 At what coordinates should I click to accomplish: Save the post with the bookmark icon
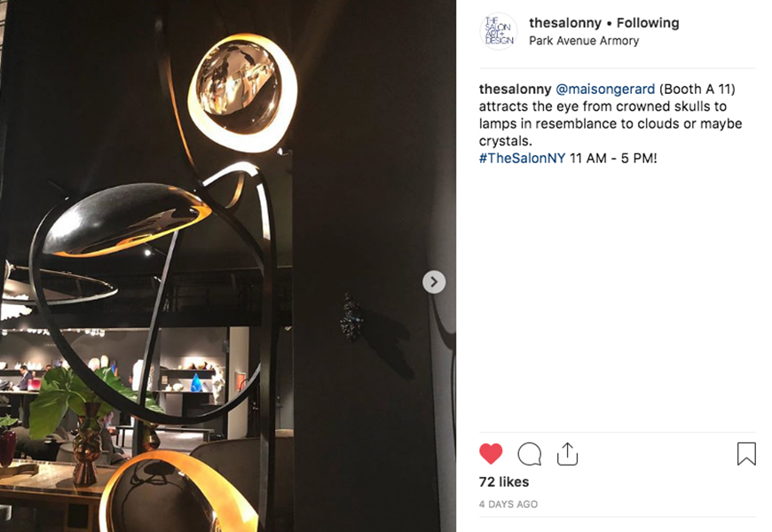point(746,454)
